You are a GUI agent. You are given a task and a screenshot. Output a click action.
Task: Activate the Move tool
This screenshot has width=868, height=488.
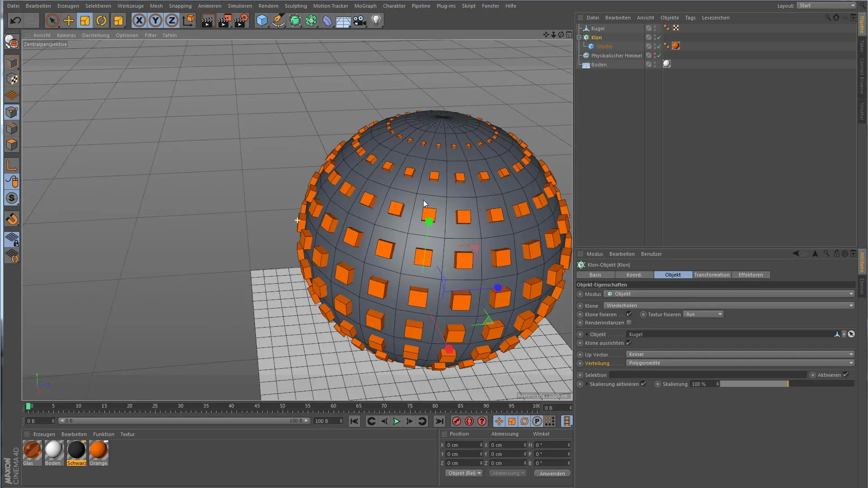pos(69,20)
